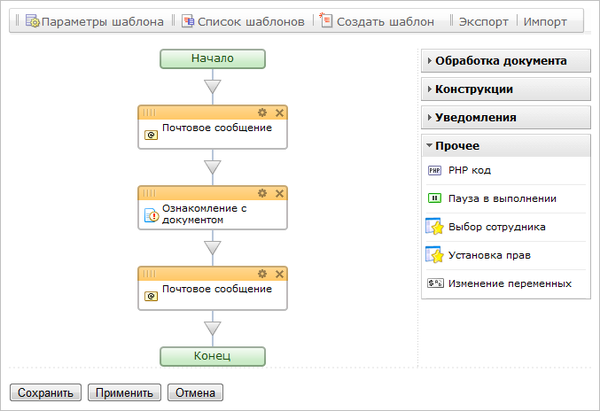Image resolution: width=600 pixels, height=411 pixels.
Task: Remove the Ознакомление с документом block
Action: pos(279,192)
